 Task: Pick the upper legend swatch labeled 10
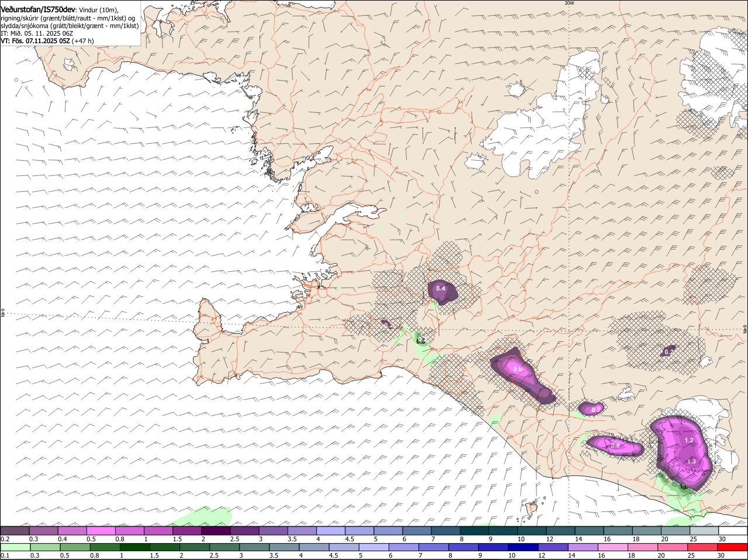532,531
